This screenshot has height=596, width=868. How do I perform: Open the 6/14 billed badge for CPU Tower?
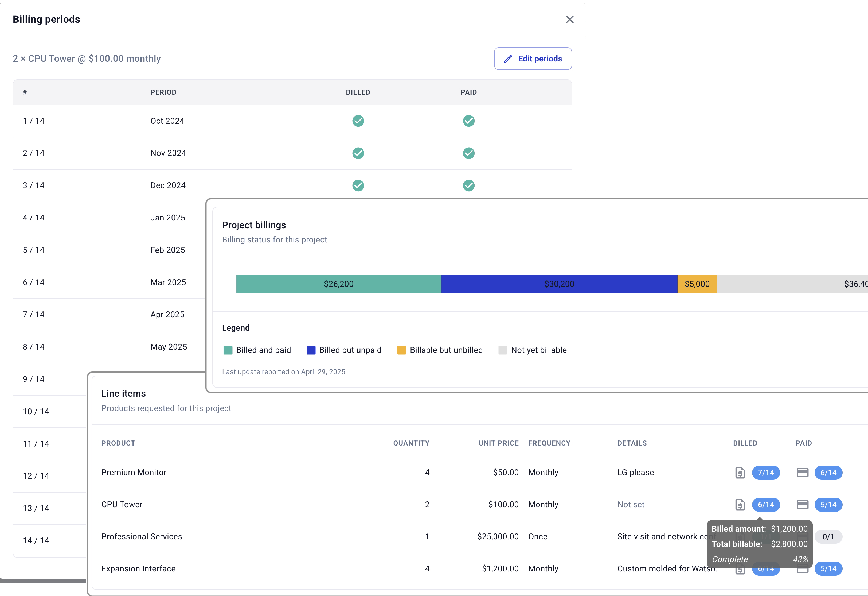[x=766, y=505]
